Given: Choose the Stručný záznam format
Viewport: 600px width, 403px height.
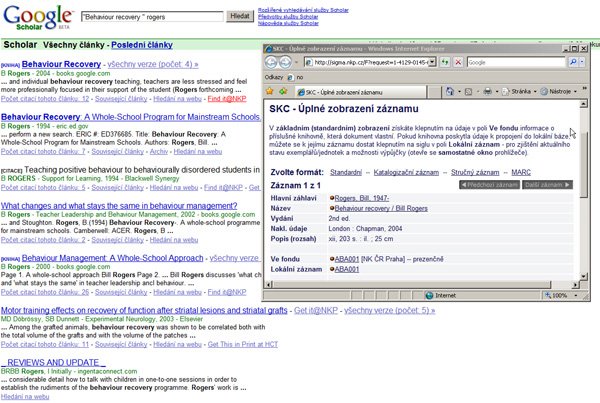Looking at the screenshot, I should (475, 173).
